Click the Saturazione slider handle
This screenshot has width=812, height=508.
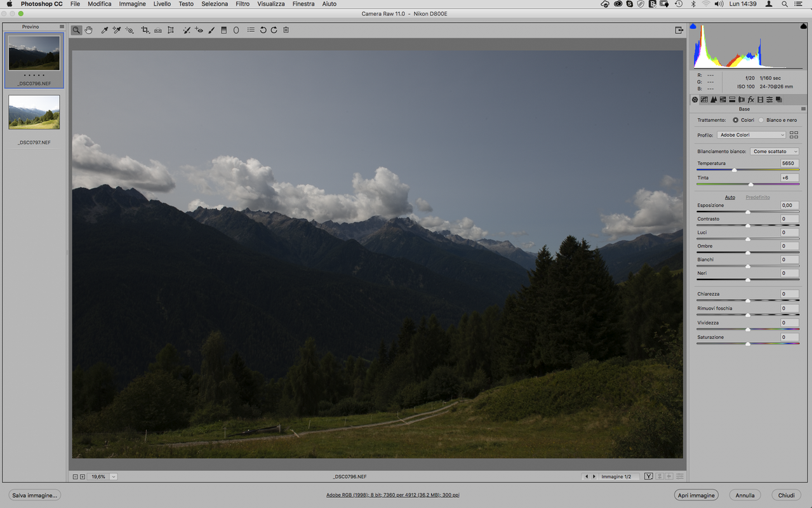[748, 344]
